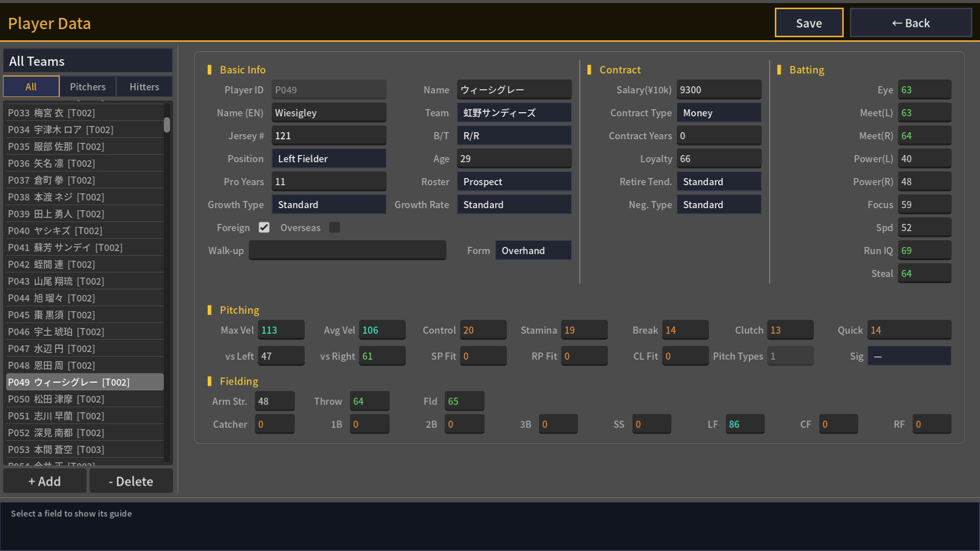Edit the Avg Vel field
Screen dimensions: 980x551
382,330
